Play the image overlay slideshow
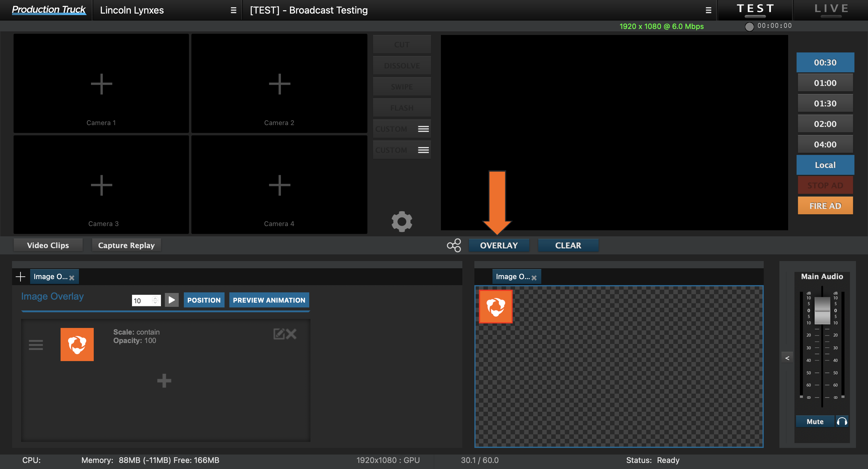This screenshot has width=868, height=469. click(x=171, y=300)
